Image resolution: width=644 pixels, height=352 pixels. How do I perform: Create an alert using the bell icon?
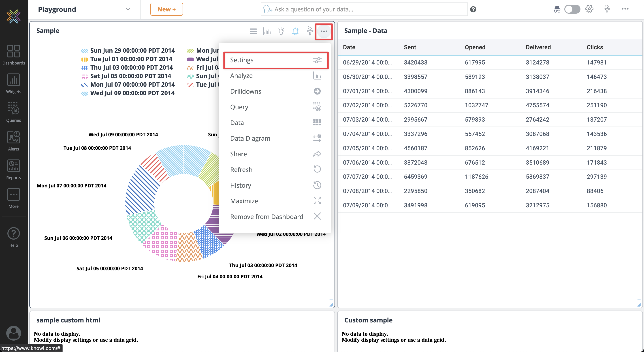point(295,32)
